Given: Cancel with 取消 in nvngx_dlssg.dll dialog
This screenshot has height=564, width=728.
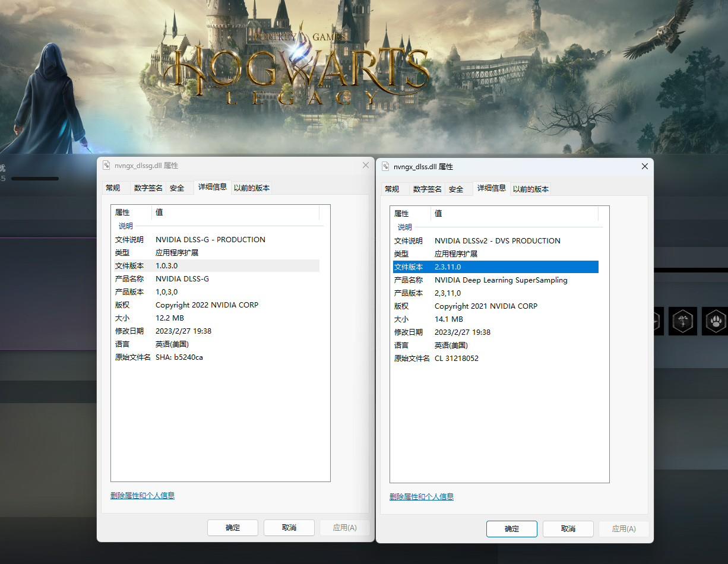Looking at the screenshot, I should pyautogui.click(x=289, y=527).
